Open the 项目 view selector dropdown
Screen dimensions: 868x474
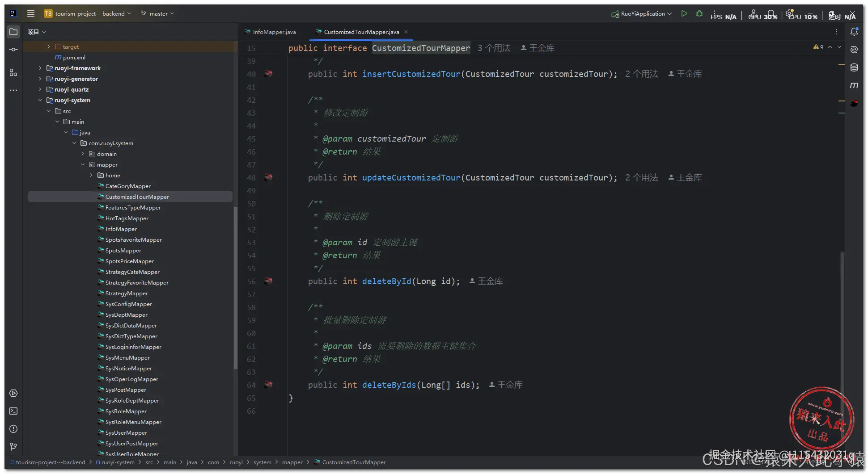[37, 32]
